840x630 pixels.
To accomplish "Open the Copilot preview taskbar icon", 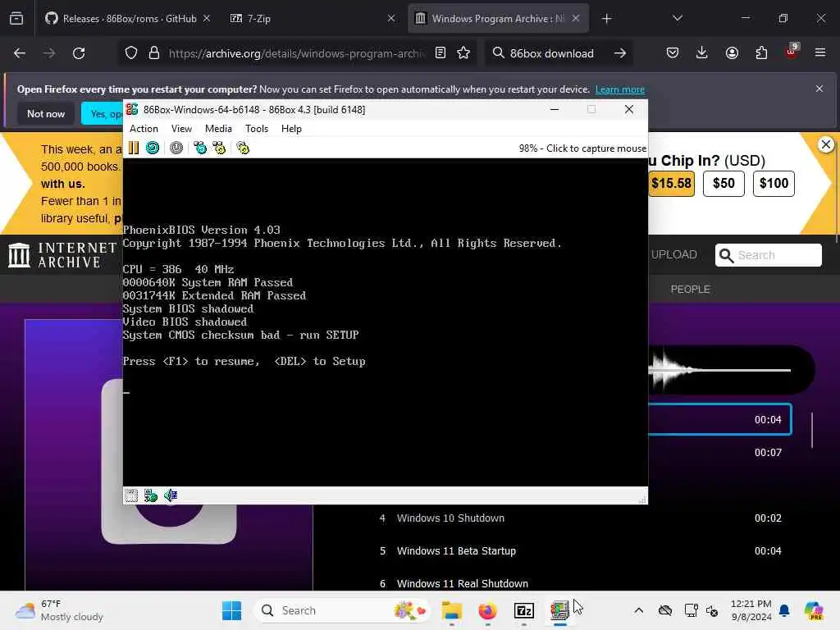I will pos(814,610).
